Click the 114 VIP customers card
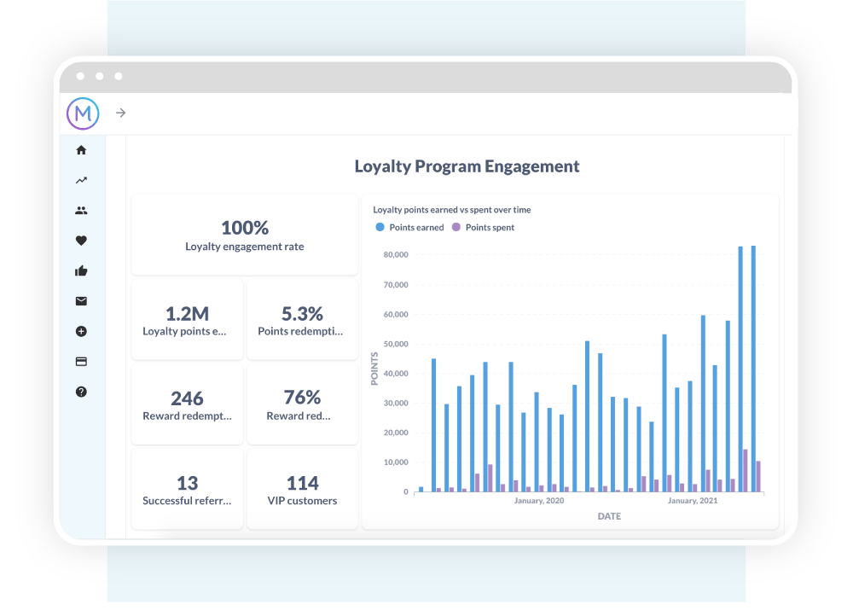 point(302,491)
